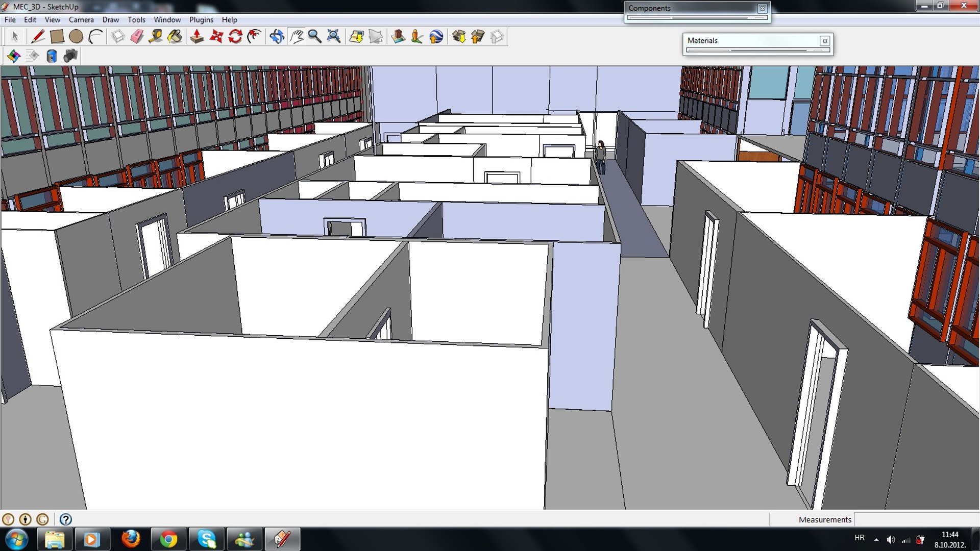Select the Offset tool
The width and height of the screenshot is (980, 551).
254,37
